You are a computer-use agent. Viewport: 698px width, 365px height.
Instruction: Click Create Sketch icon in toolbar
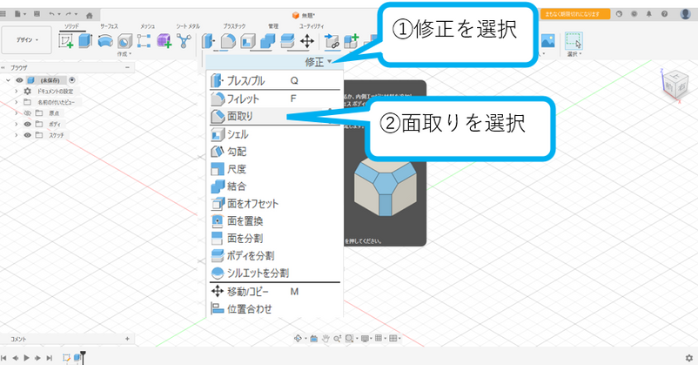[x=66, y=41]
